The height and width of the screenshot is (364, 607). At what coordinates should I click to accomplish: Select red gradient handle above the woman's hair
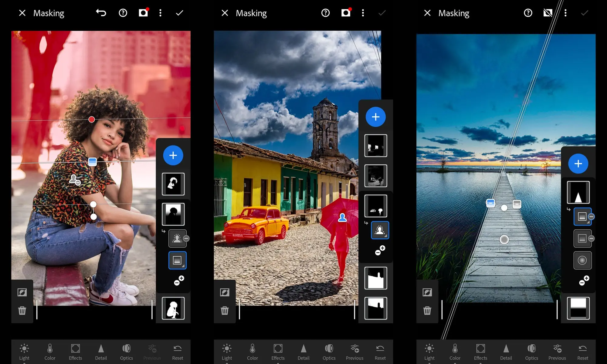click(91, 120)
